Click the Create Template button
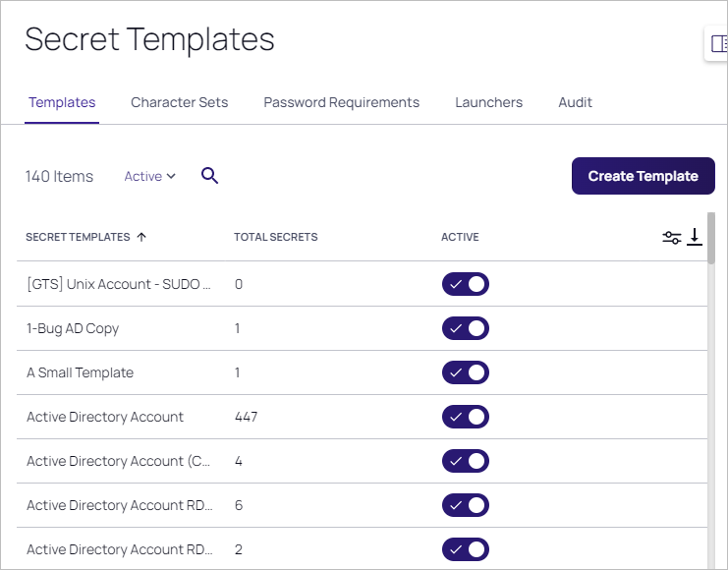728x570 pixels. pos(643,176)
